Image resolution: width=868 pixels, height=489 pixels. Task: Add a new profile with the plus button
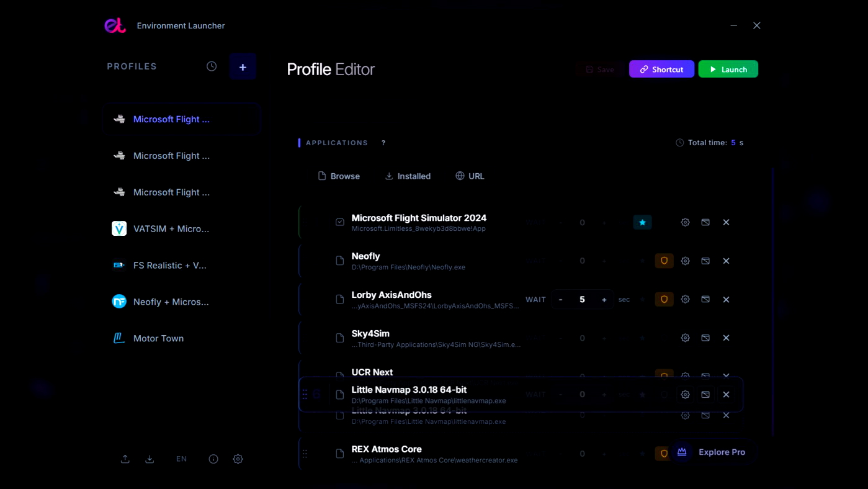243,67
